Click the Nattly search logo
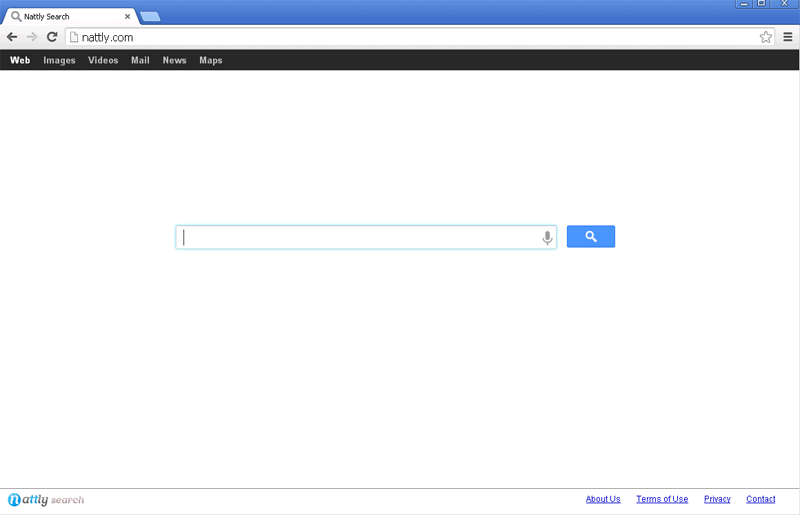The height and width of the screenshot is (515, 800). tap(46, 499)
